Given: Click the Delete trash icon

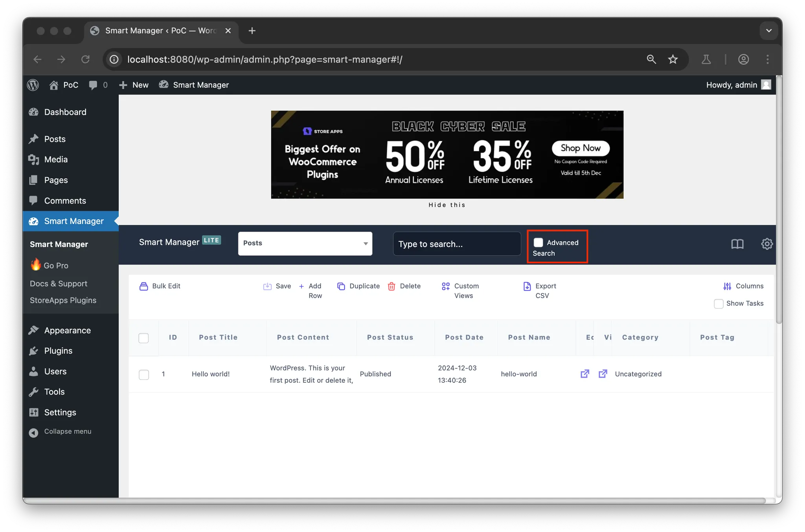Looking at the screenshot, I should click(x=391, y=286).
